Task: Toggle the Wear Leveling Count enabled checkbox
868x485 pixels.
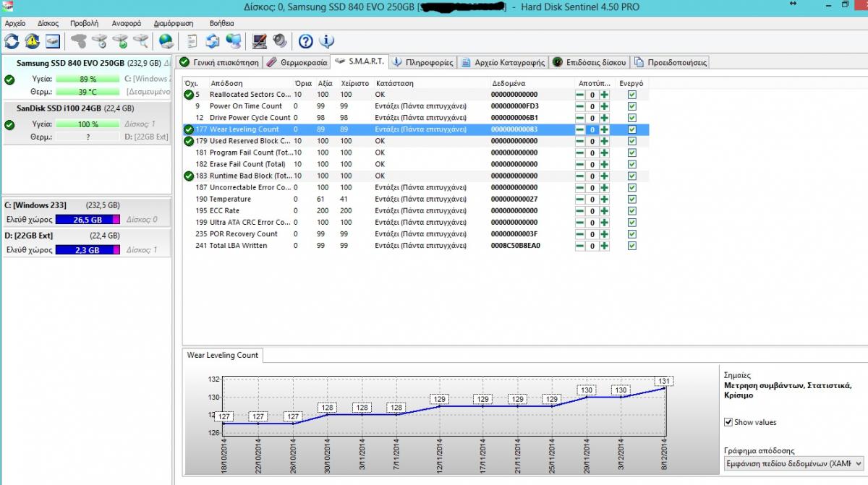Action: [632, 129]
